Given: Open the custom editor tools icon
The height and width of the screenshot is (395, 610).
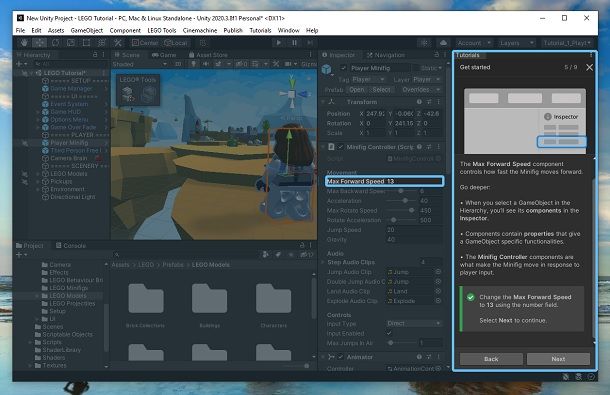Looking at the screenshot, I should tap(117, 43).
